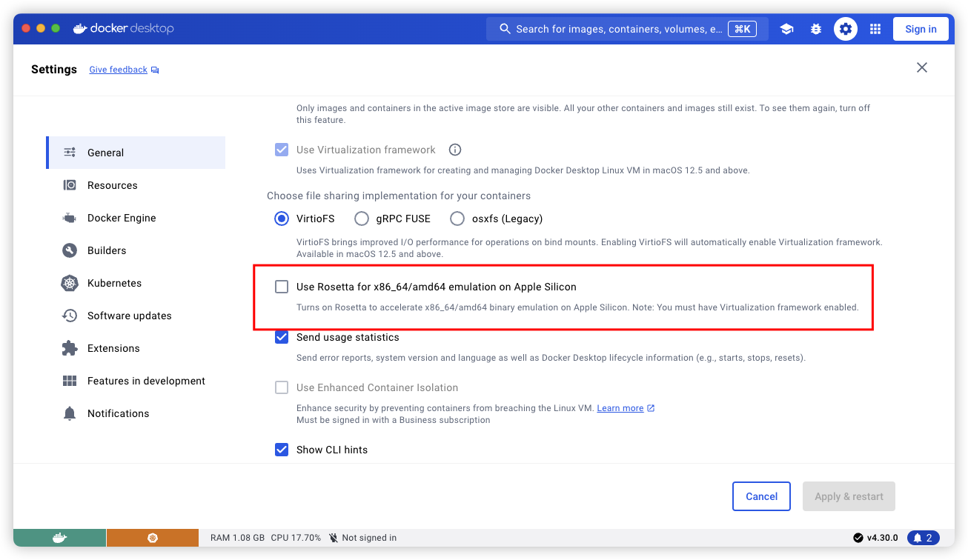968x560 pixels.
Task: Switch to the Resources settings tab
Action: coord(136,185)
